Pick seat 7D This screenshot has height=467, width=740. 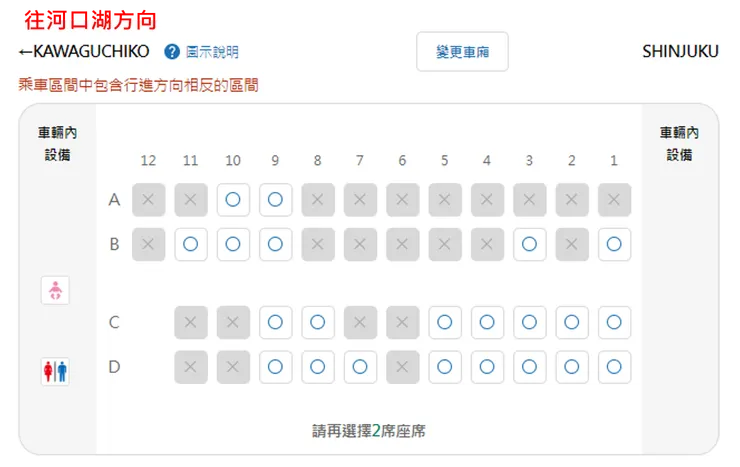(x=360, y=367)
